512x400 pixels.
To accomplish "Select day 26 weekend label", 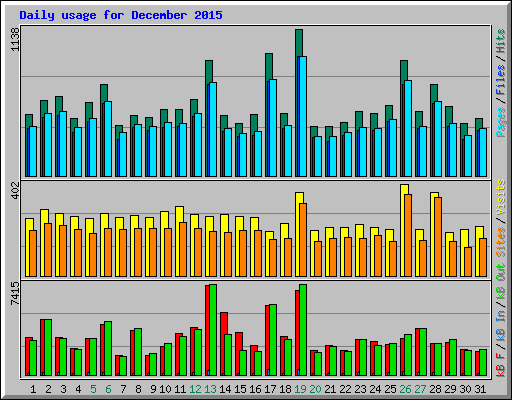I will tap(405, 389).
